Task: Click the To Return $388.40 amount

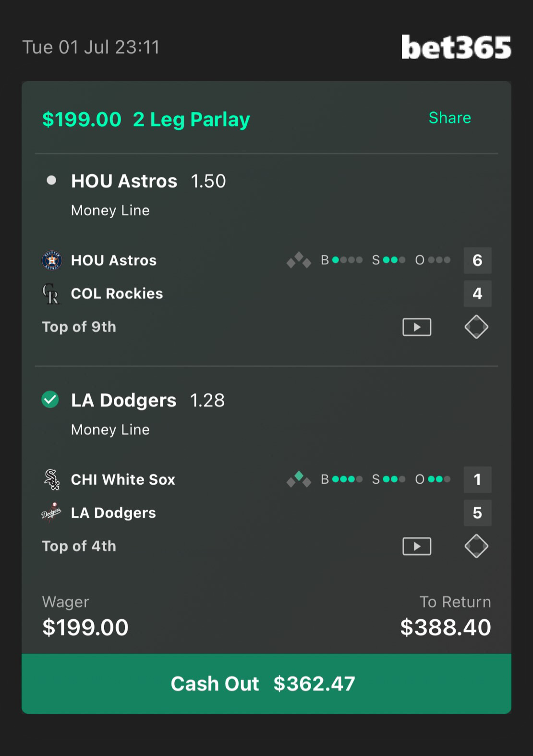Action: click(x=446, y=627)
